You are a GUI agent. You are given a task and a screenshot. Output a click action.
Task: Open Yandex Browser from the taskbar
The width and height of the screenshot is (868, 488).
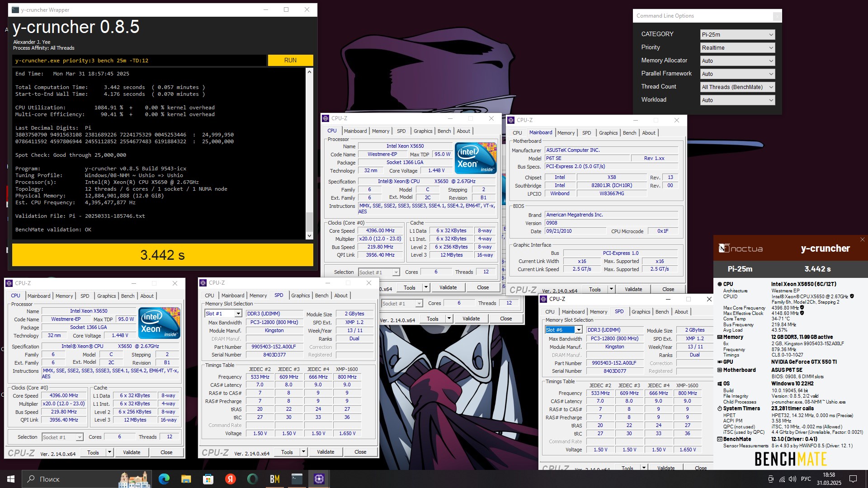[x=231, y=479]
